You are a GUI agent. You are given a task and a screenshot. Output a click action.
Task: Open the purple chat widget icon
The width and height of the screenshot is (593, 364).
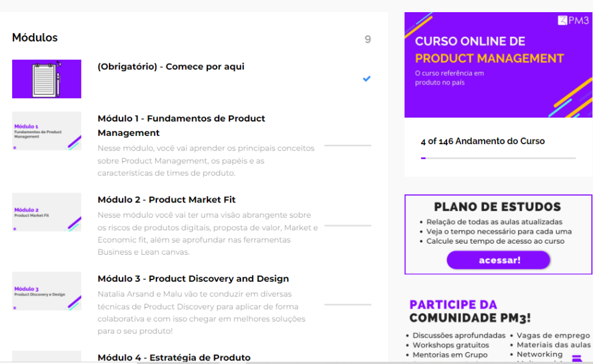(577, 358)
